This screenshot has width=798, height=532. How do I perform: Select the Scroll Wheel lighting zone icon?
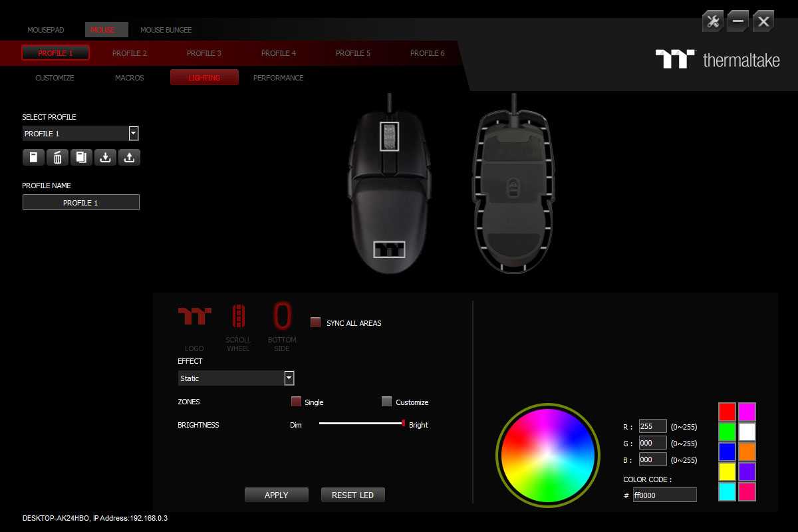click(x=238, y=316)
